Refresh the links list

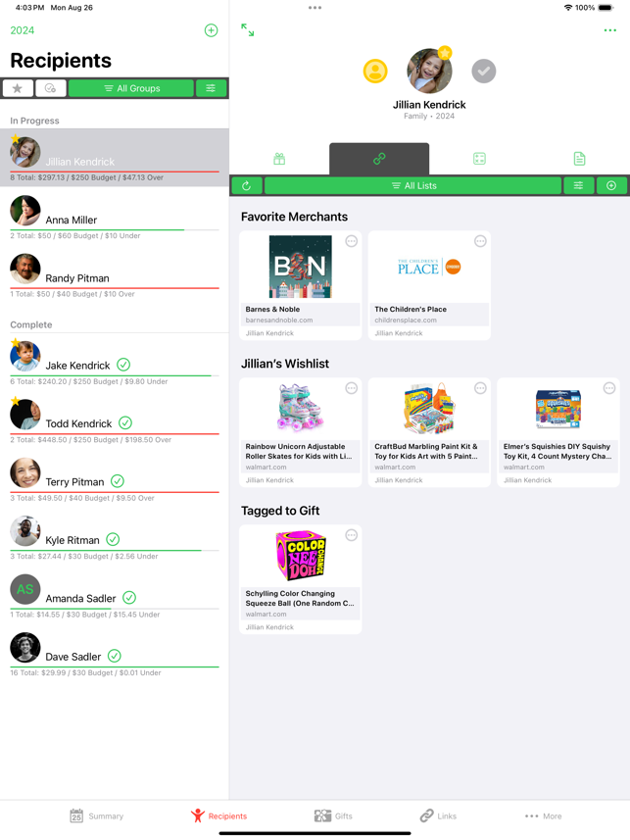tap(247, 186)
